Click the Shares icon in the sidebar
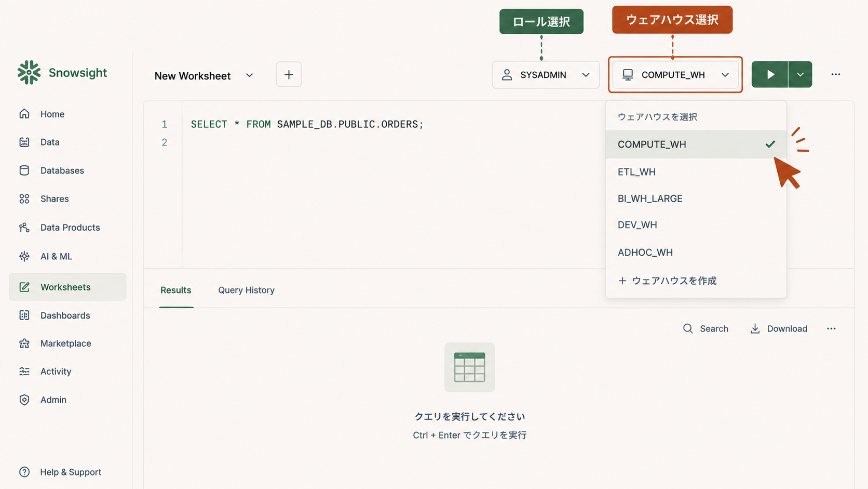Image resolution: width=868 pixels, height=489 pixels. (x=24, y=199)
